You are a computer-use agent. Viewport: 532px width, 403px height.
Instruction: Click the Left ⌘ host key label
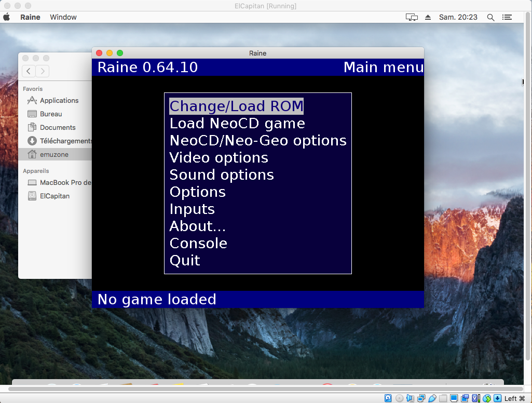point(515,399)
